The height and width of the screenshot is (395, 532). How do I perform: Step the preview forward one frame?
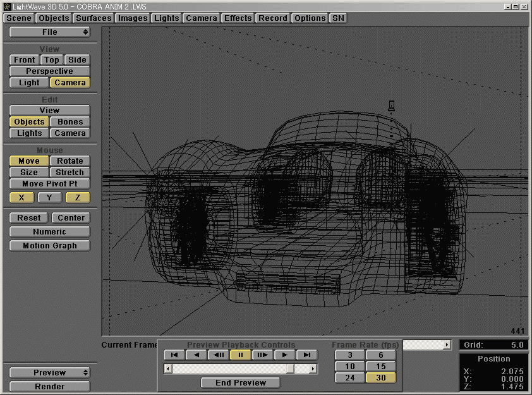pyautogui.click(x=262, y=355)
